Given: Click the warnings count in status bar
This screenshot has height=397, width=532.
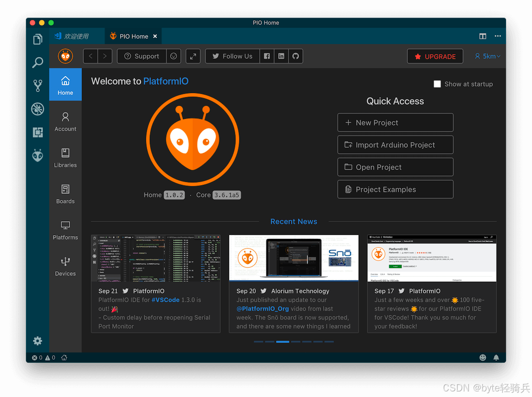Looking at the screenshot, I should 50,358.
